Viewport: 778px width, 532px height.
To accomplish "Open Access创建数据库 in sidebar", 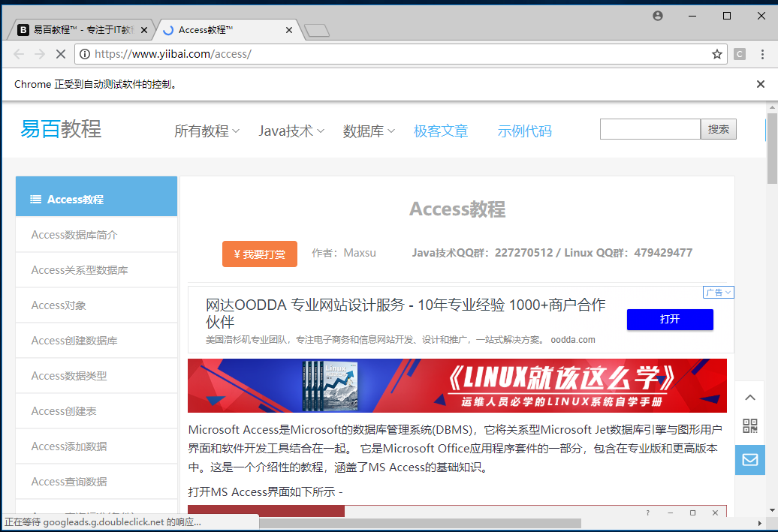I will click(96, 340).
